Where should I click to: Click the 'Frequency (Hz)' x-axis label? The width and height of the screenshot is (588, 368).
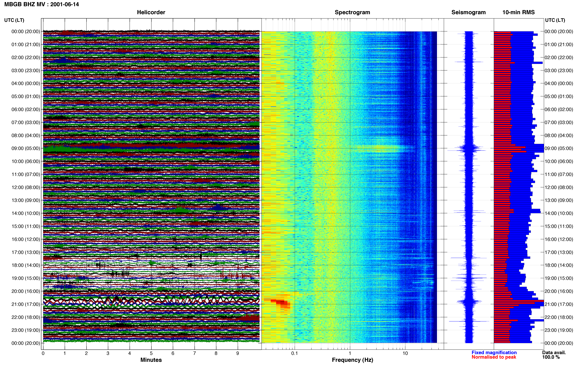[x=352, y=360]
